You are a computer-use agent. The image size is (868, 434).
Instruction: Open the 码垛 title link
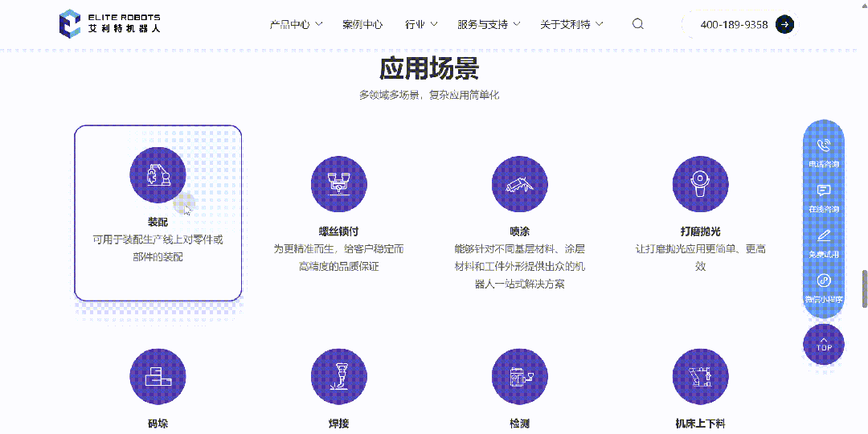[158, 424]
